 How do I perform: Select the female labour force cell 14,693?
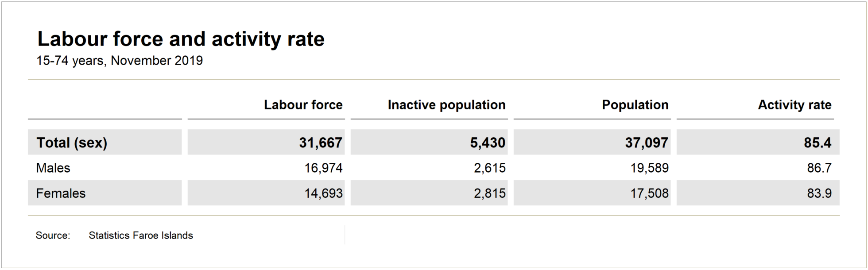click(323, 193)
